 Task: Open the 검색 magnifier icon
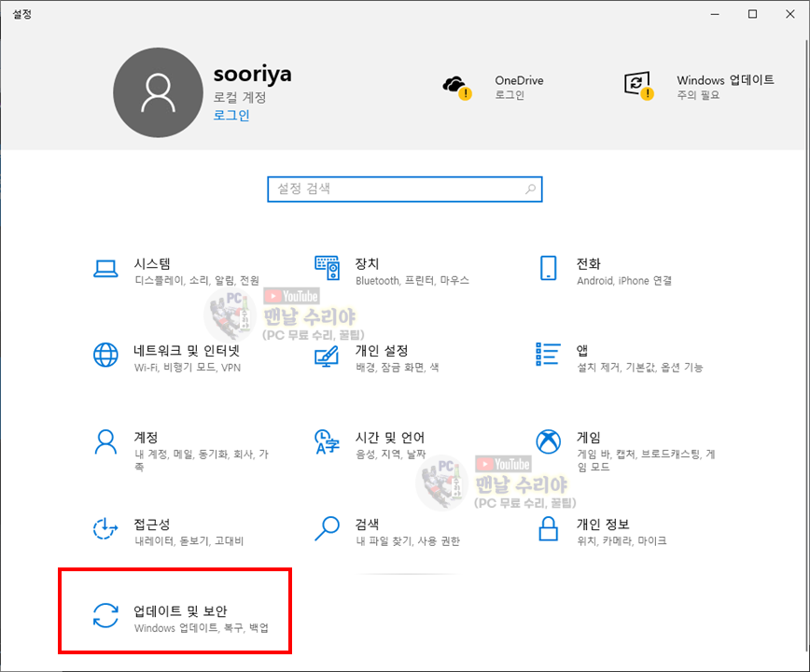click(x=327, y=528)
